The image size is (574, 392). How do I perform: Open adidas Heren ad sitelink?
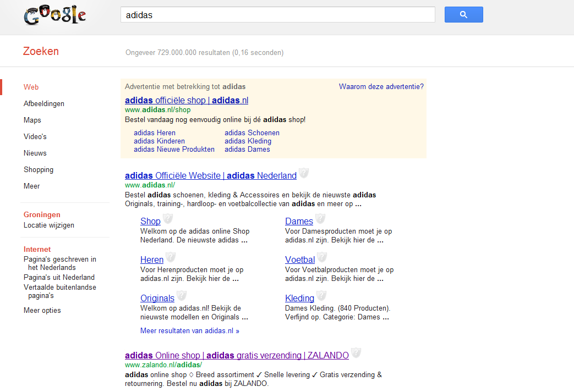155,132
